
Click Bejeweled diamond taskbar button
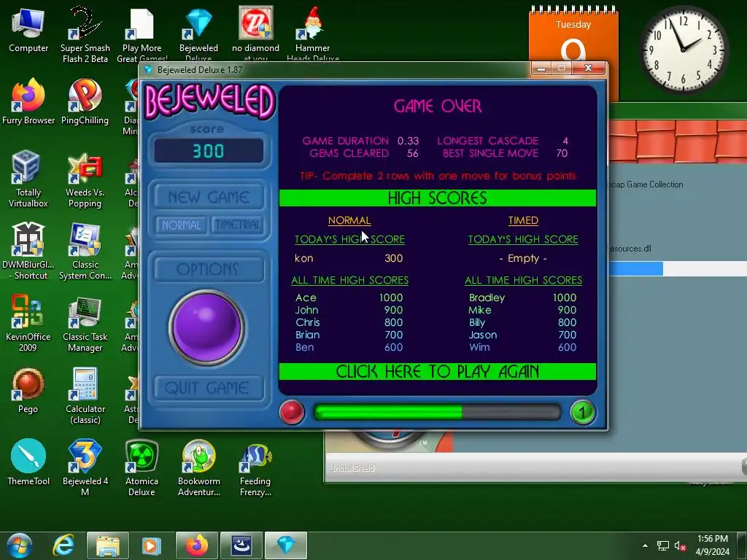[x=286, y=545]
